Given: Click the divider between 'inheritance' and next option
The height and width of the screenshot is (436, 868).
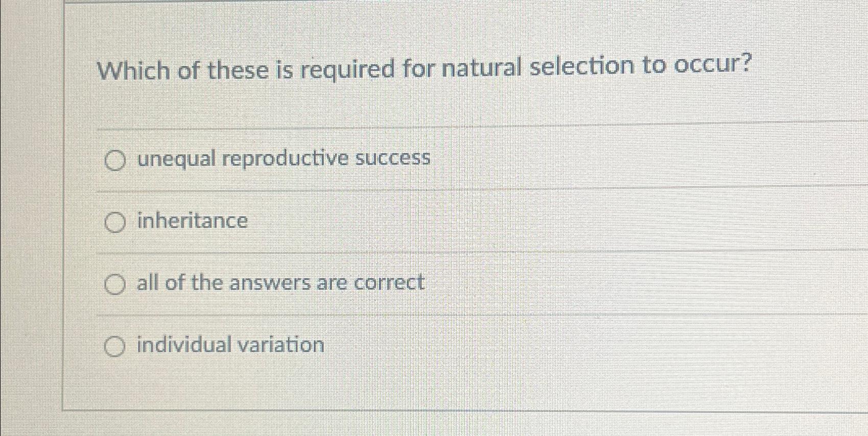Looking at the screenshot, I should pyautogui.click(x=409, y=253).
